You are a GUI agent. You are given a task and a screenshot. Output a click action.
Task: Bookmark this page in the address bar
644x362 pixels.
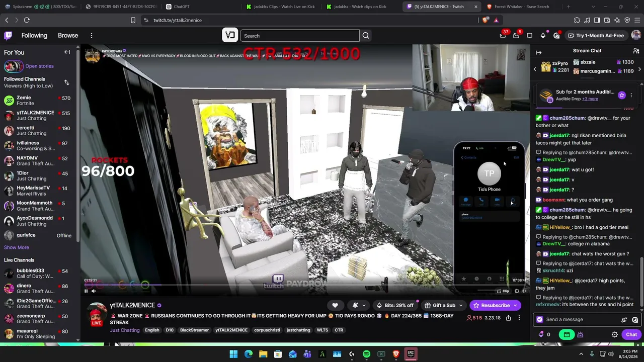[133, 20]
